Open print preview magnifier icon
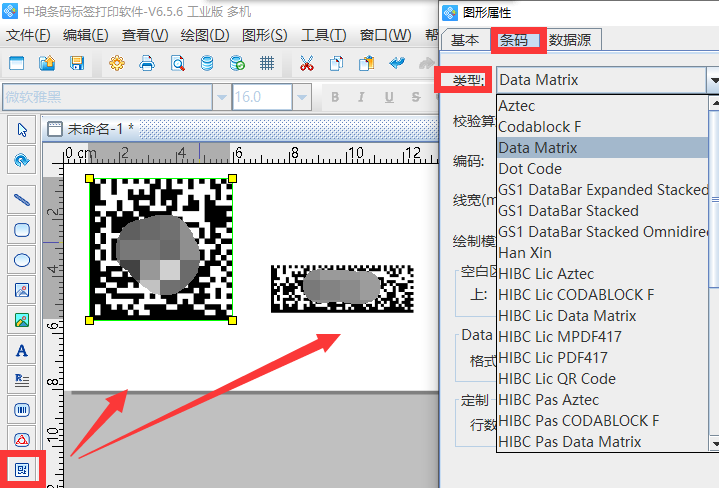 click(x=177, y=63)
